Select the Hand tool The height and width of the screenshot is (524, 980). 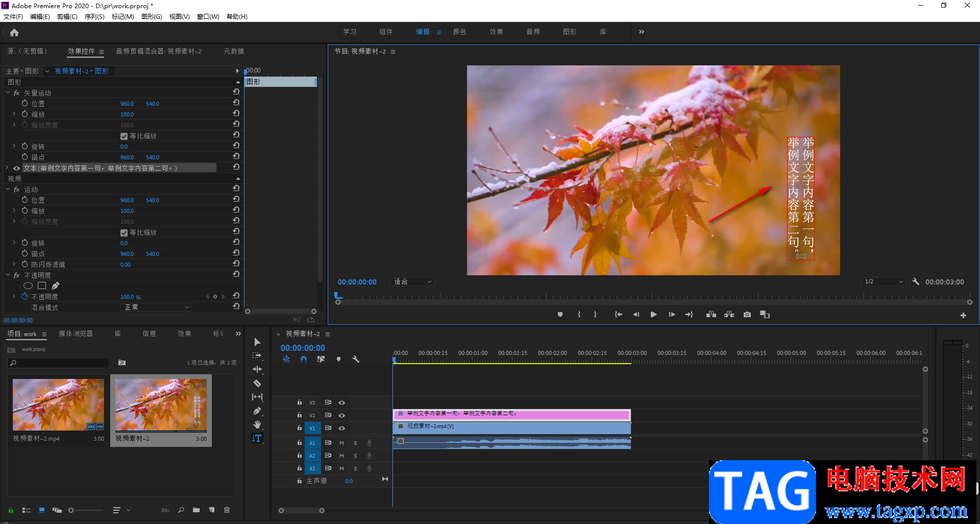pyautogui.click(x=257, y=424)
